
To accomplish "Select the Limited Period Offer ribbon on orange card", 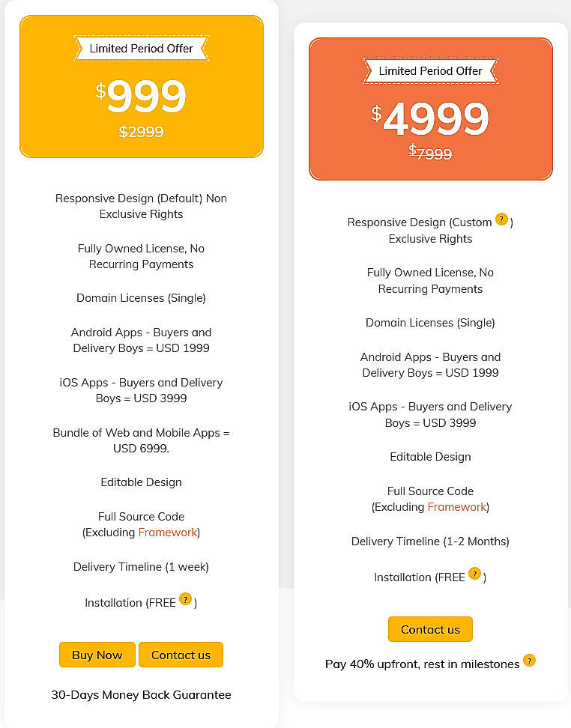I will (x=430, y=70).
